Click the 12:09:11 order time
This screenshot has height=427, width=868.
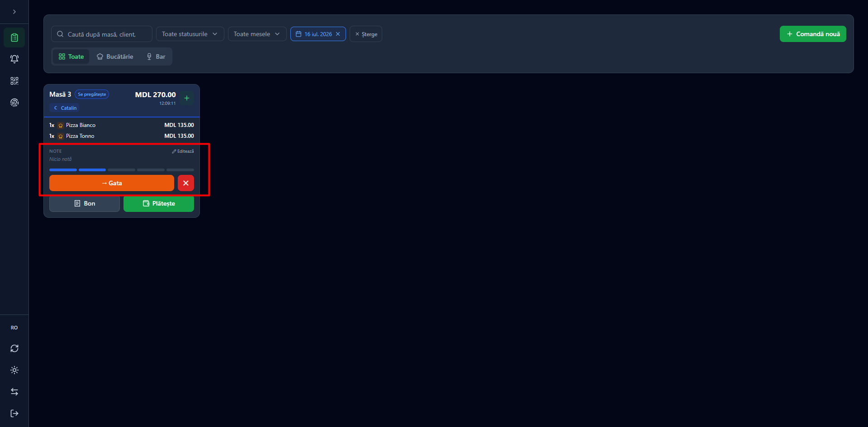(167, 103)
